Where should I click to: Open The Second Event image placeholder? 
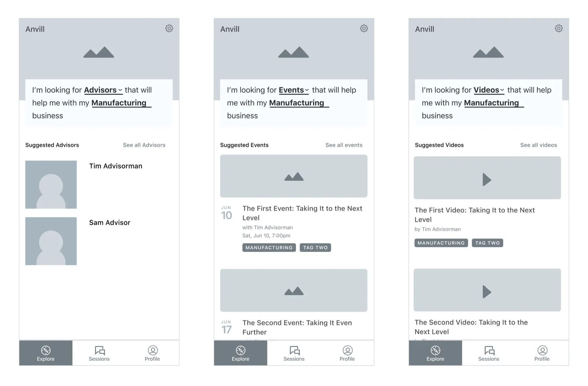(x=294, y=290)
